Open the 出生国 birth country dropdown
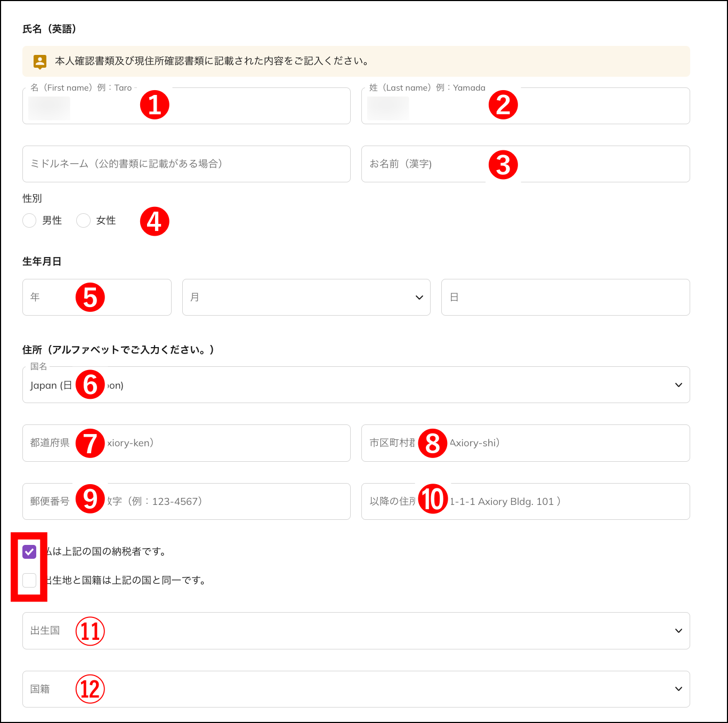This screenshot has height=723, width=728. point(356,631)
